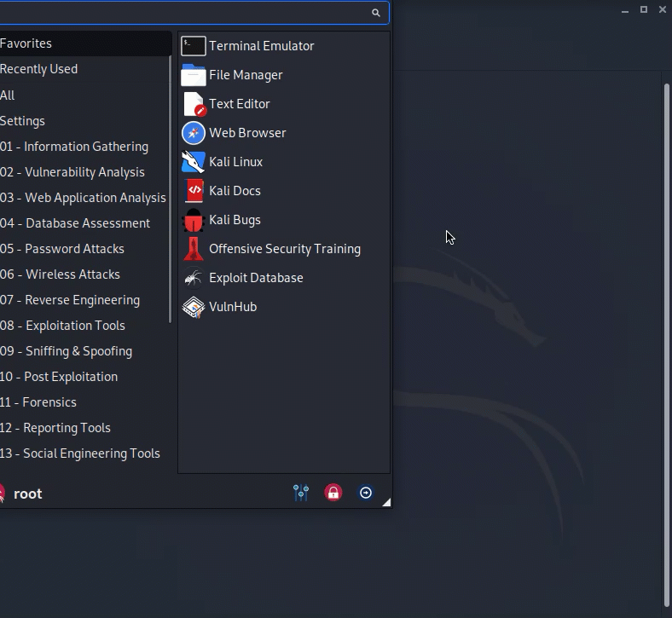
Task: Select 13 - Social Engineering Tools
Action: point(84,453)
